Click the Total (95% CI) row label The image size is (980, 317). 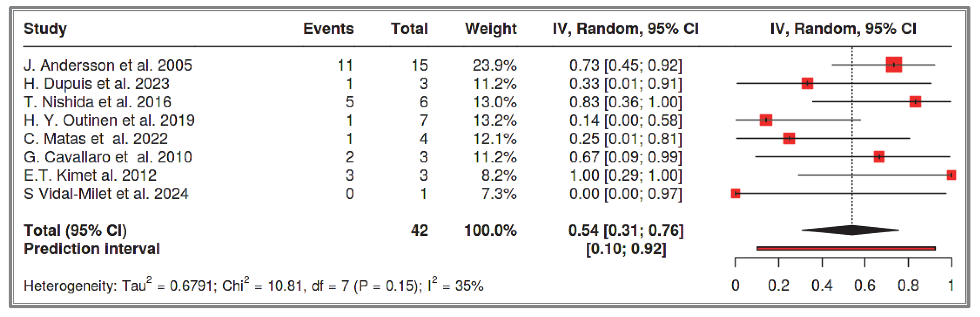pos(75,230)
